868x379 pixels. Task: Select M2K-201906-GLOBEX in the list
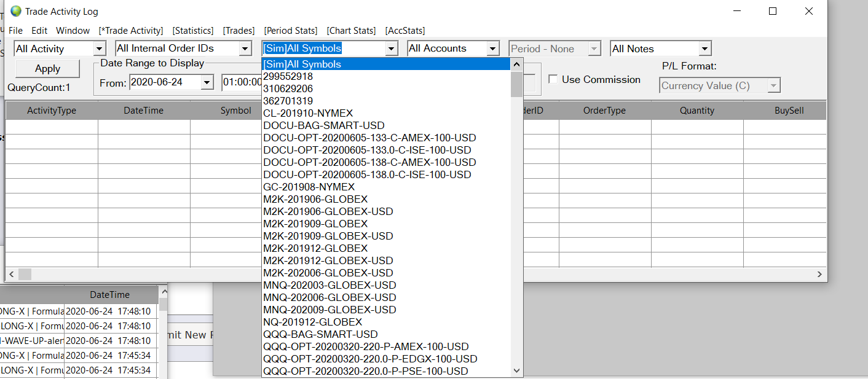[386, 199]
